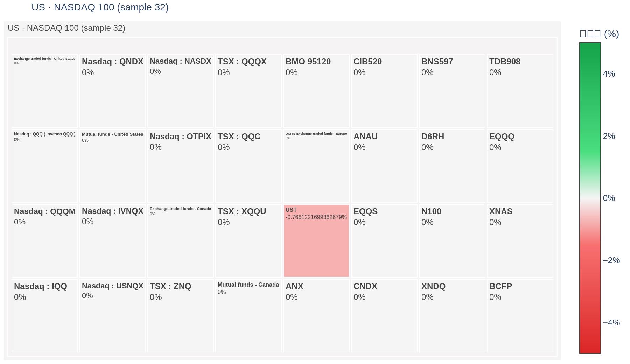
Task: Select the BCFP tile
Action: tap(520, 316)
